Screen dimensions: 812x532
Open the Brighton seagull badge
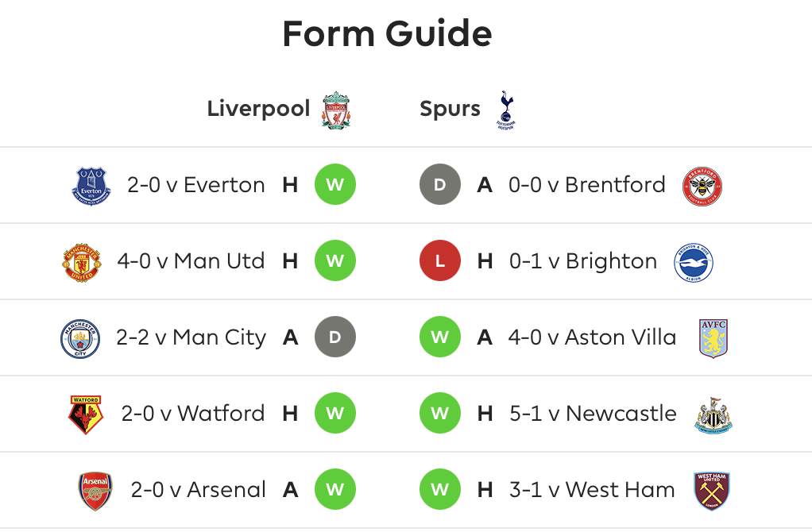pos(694,262)
